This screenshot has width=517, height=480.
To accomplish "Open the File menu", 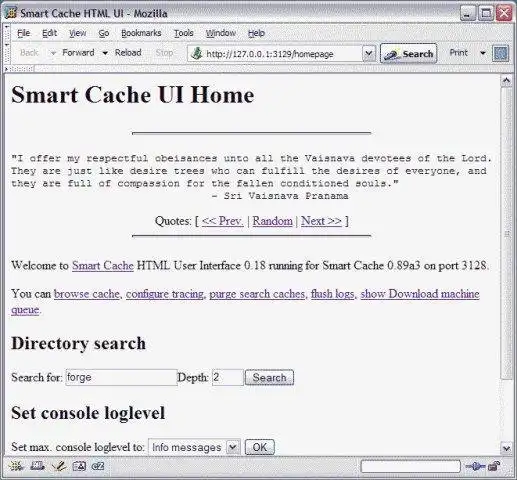I will point(24,33).
